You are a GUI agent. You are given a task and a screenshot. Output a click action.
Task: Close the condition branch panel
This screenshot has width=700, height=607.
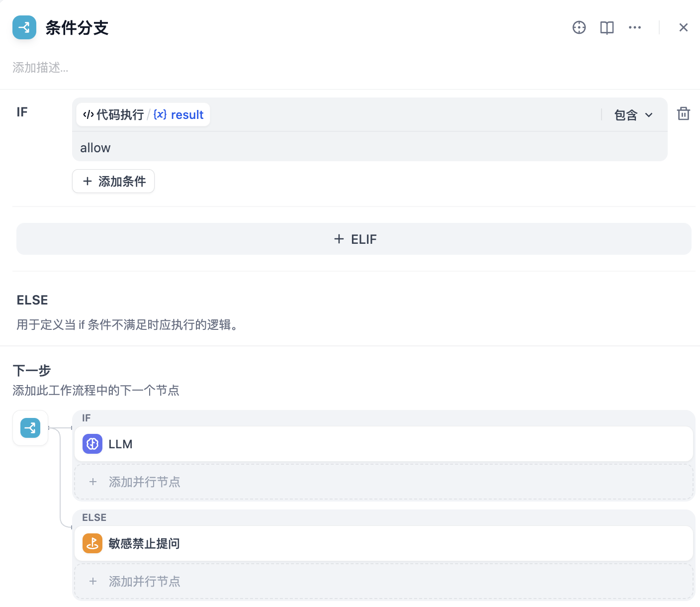click(683, 27)
